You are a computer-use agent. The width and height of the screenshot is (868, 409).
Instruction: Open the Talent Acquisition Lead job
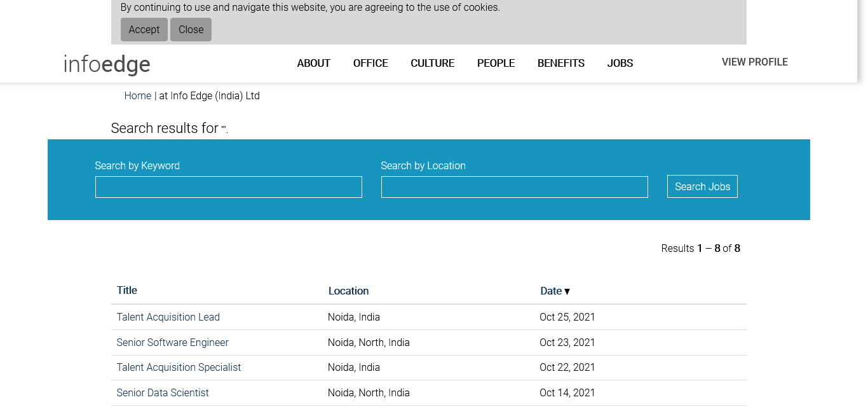coord(168,317)
